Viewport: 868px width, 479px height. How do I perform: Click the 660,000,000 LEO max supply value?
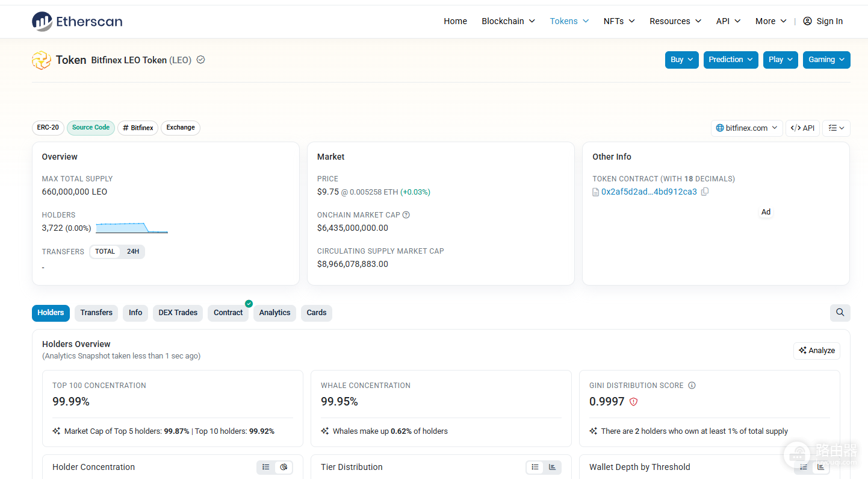pyautogui.click(x=75, y=192)
